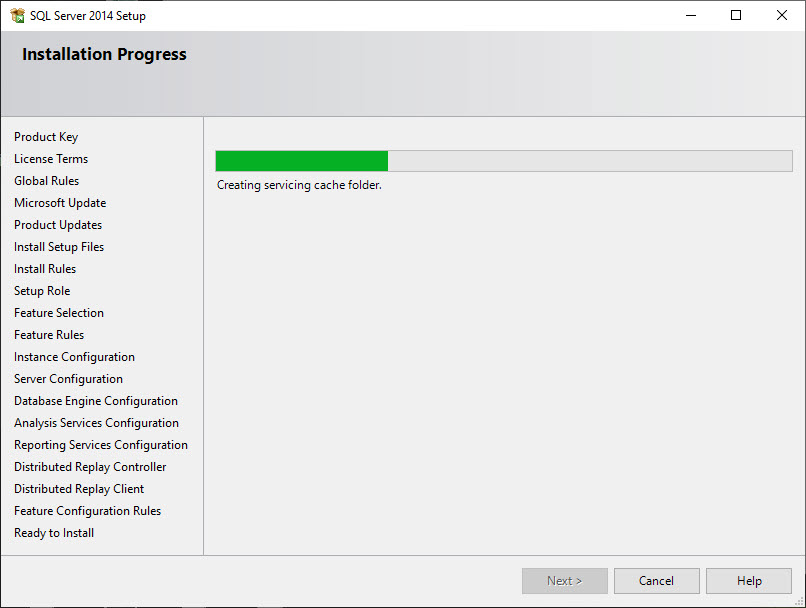Select the Product Updates step
Image resolution: width=806 pixels, height=608 pixels.
(58, 225)
